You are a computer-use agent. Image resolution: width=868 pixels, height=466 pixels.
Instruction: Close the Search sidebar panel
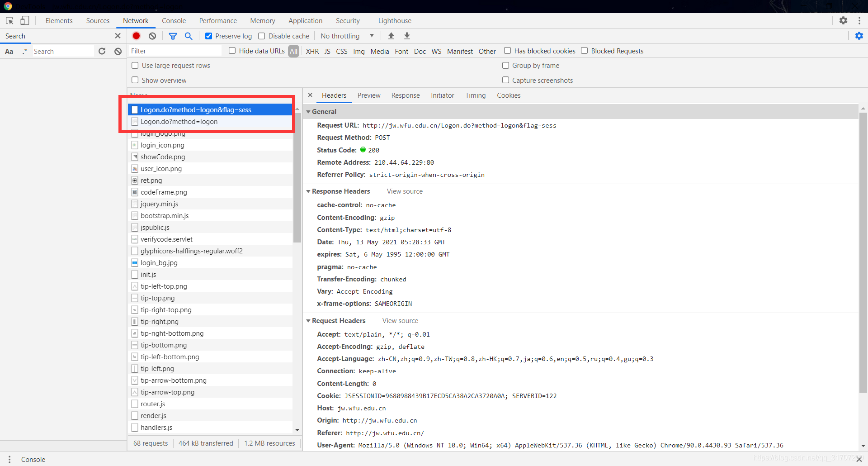[x=118, y=36]
